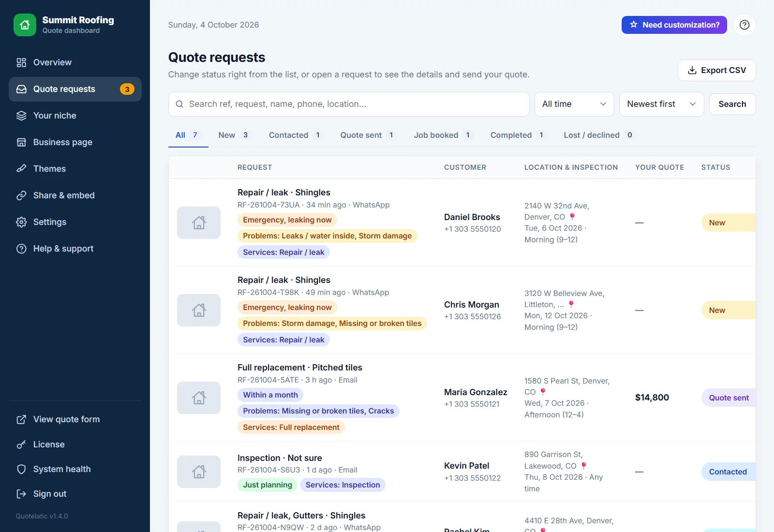Open the View quote form link
Viewport: 774px width, 532px height.
coord(75,419)
